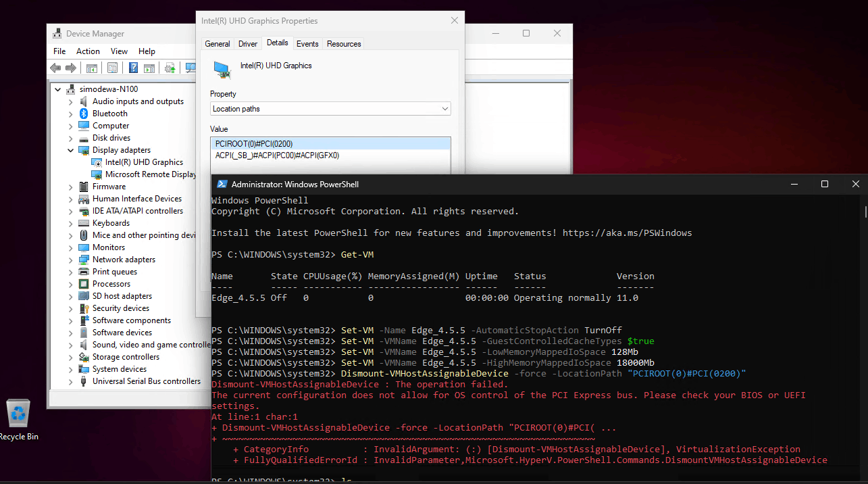Click the Processors category icon
The image size is (868, 484).
84,284
